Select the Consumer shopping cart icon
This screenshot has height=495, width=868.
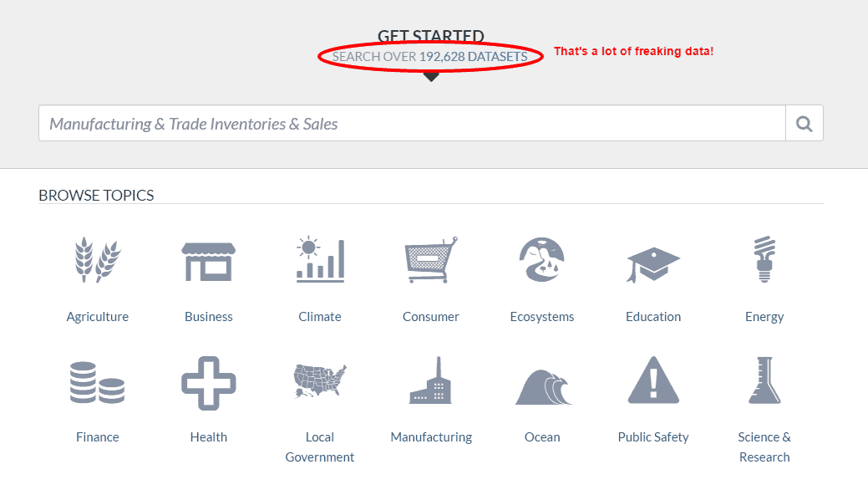point(430,259)
